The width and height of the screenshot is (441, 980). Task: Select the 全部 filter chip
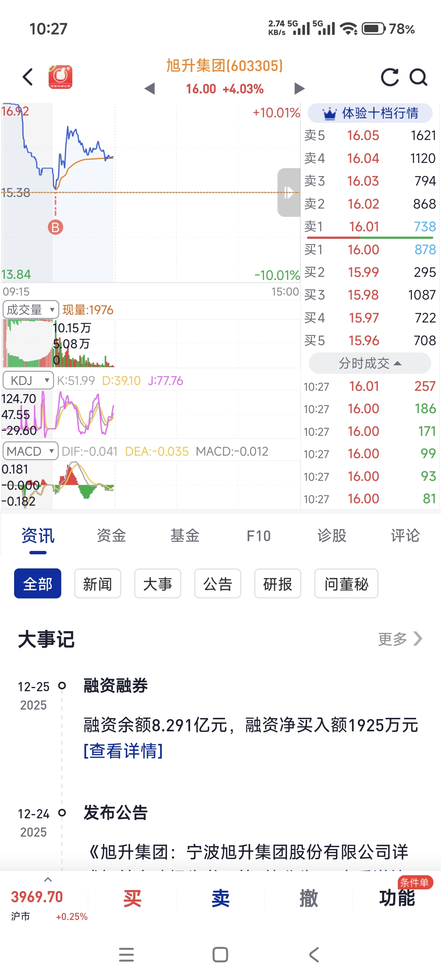(38, 584)
